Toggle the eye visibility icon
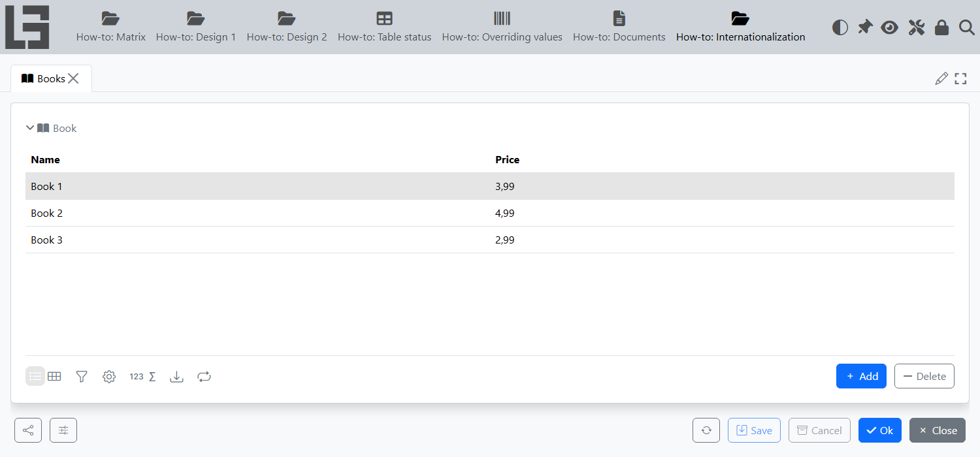 click(x=889, y=27)
